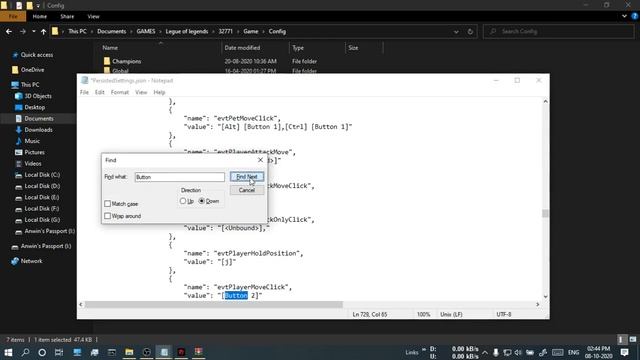
Task: Focus the Find what text field
Action: [x=180, y=177]
